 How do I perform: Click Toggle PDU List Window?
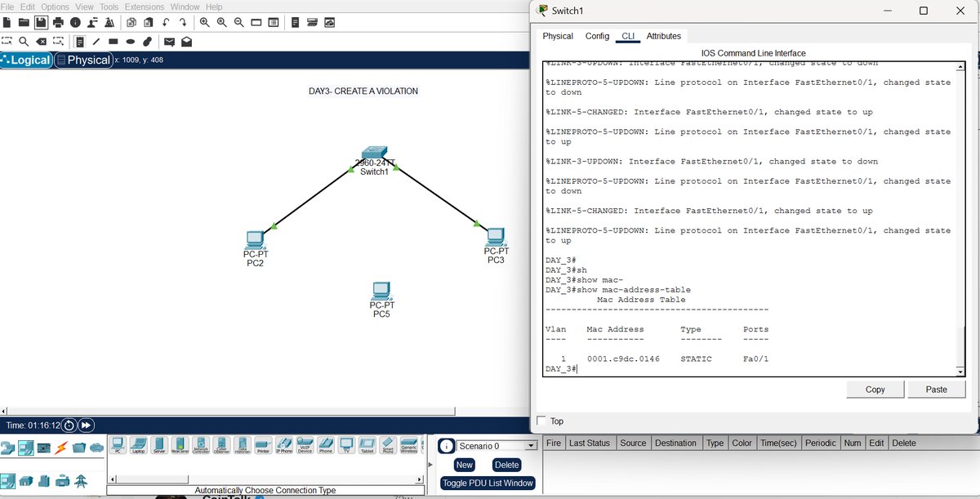coord(488,483)
